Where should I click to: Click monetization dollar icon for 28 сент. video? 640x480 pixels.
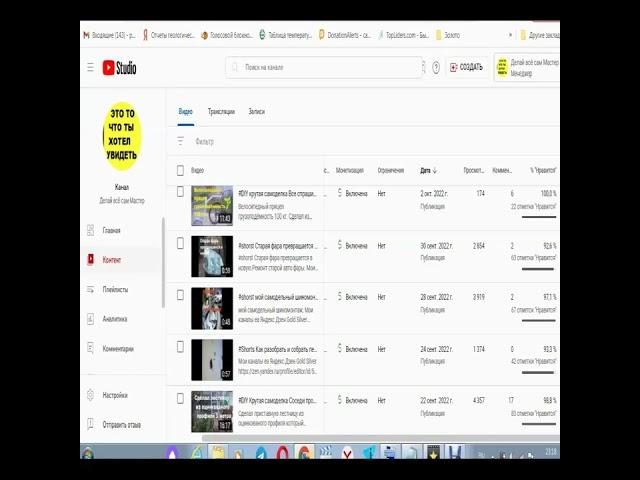[340, 297]
